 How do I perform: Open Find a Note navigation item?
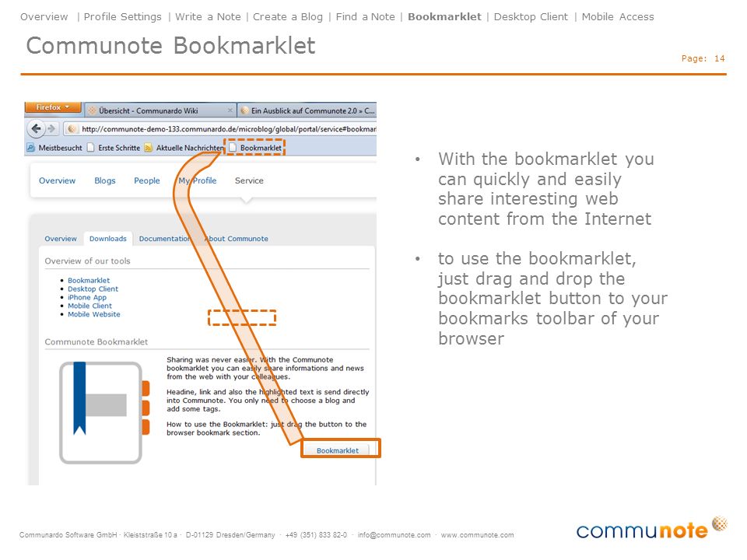click(x=366, y=16)
